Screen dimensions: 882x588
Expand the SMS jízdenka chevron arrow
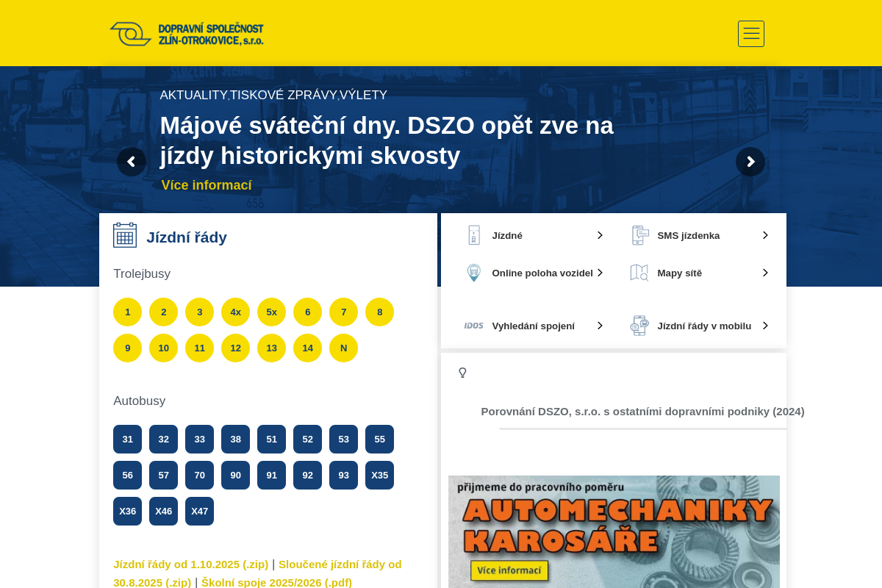765,235
